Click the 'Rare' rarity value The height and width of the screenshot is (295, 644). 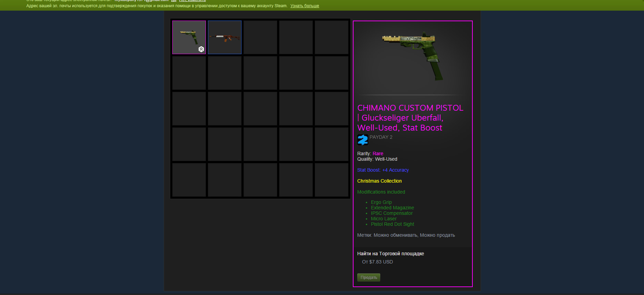[x=378, y=153]
